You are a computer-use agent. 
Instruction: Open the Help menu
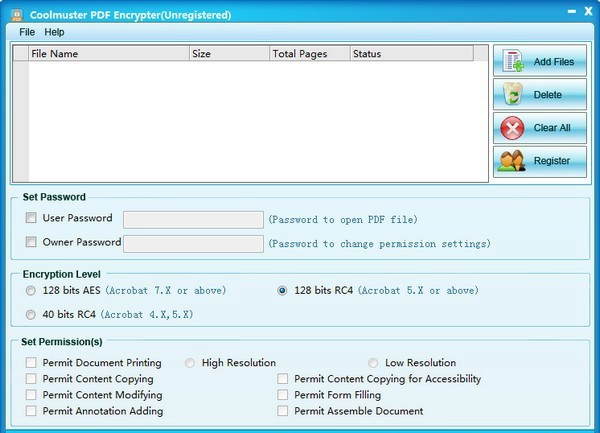click(x=54, y=32)
